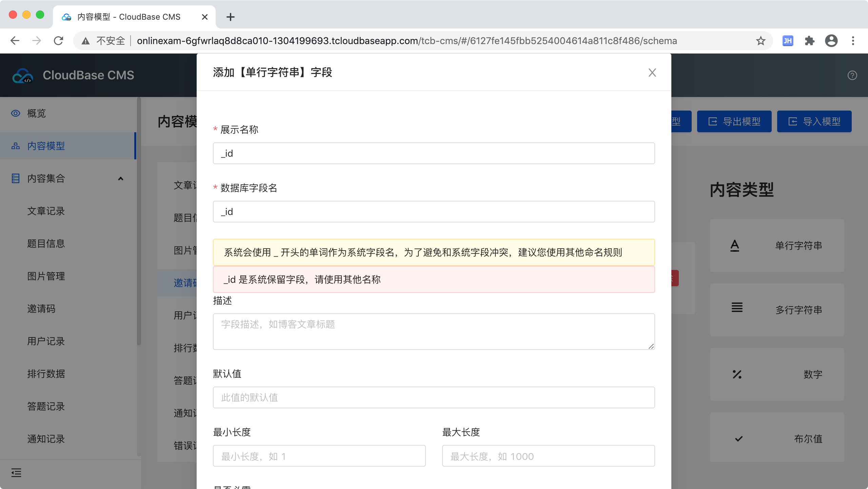Viewport: 868px width, 489px height.
Task: Click the 导出模型 button
Action: coord(734,121)
